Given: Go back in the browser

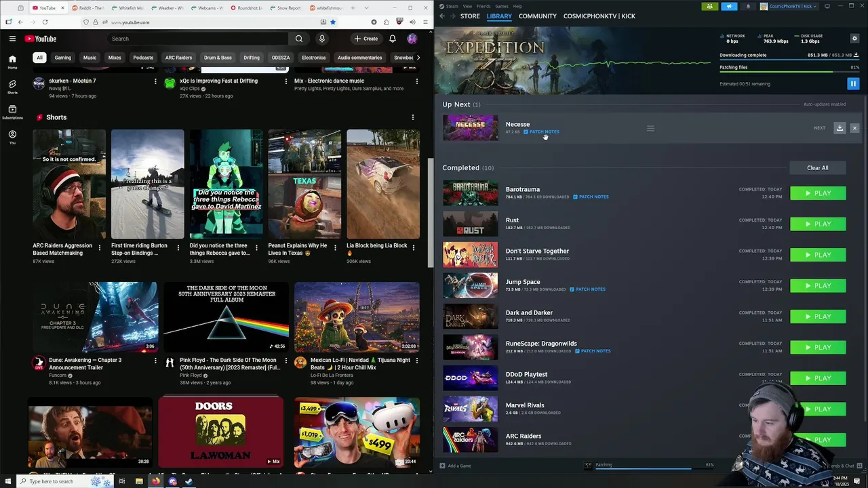Looking at the screenshot, I should [20, 22].
